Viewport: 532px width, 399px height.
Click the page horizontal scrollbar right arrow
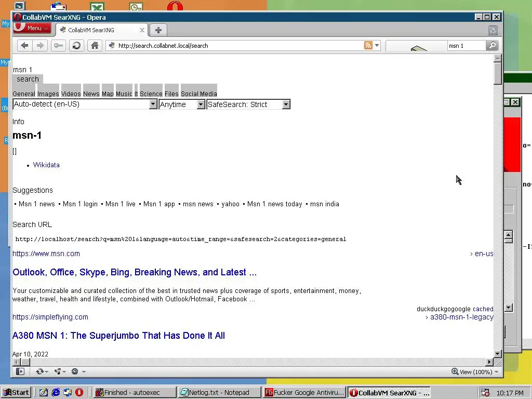[489, 362]
